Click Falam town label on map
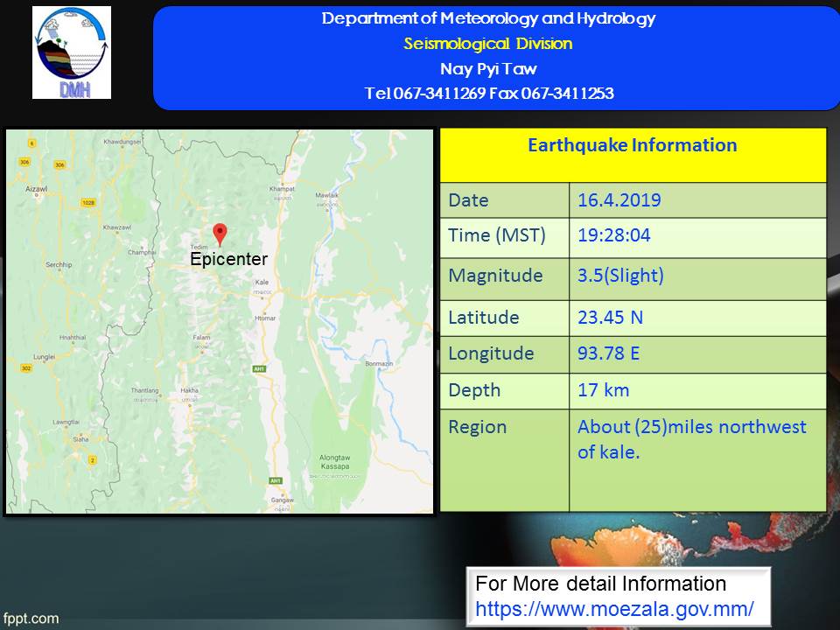 [201, 337]
